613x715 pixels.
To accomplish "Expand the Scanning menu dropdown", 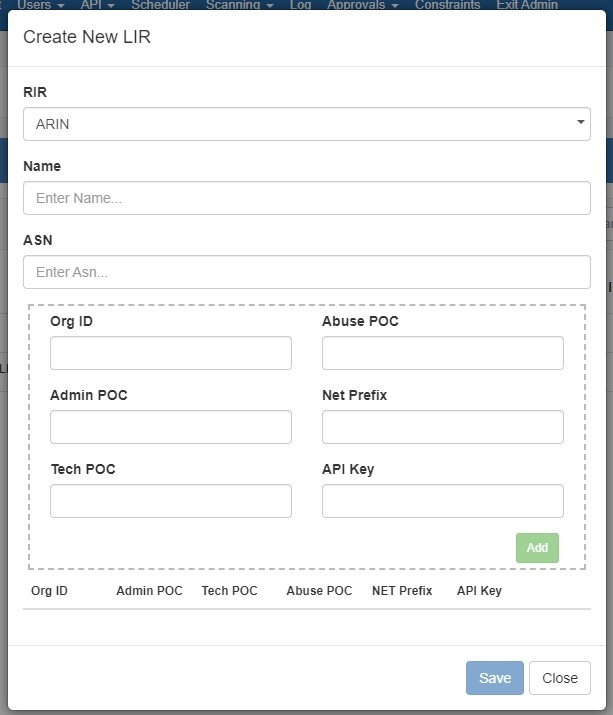I will [239, 5].
